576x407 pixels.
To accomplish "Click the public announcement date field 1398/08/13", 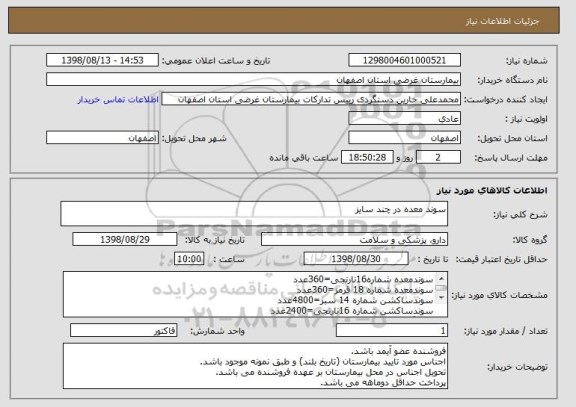I will 102,60.
